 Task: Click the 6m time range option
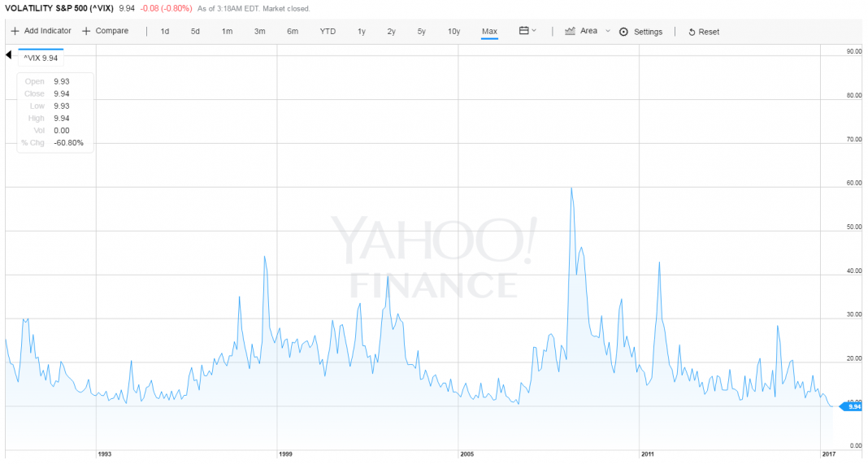pyautogui.click(x=293, y=32)
